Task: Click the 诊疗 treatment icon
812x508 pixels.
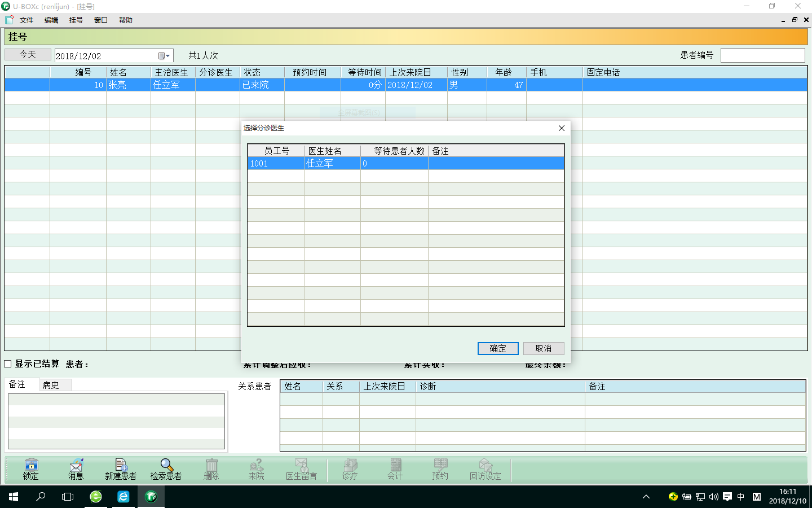Action: (x=350, y=469)
